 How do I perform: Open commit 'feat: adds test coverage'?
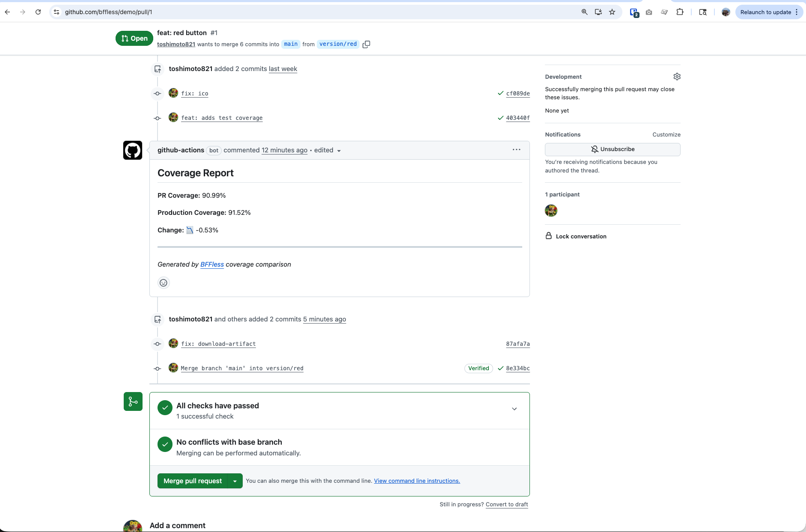coord(222,118)
